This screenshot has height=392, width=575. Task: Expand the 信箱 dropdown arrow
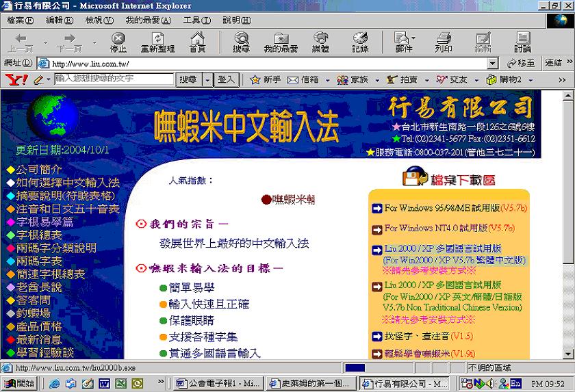coord(327,80)
